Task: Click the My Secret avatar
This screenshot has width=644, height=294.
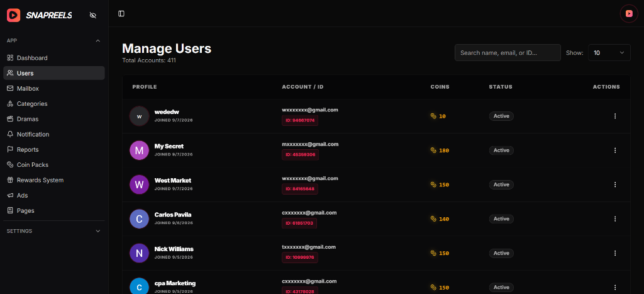Action: coord(139,150)
